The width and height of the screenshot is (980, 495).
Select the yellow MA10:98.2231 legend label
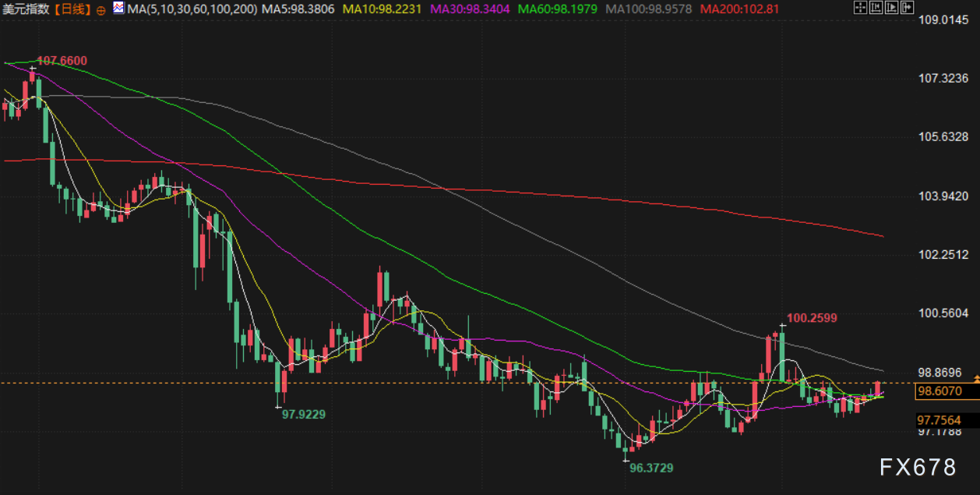coord(382,9)
